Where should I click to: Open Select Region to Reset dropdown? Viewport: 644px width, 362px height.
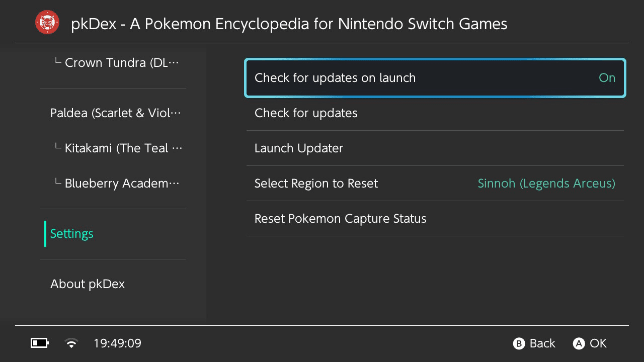(x=435, y=184)
